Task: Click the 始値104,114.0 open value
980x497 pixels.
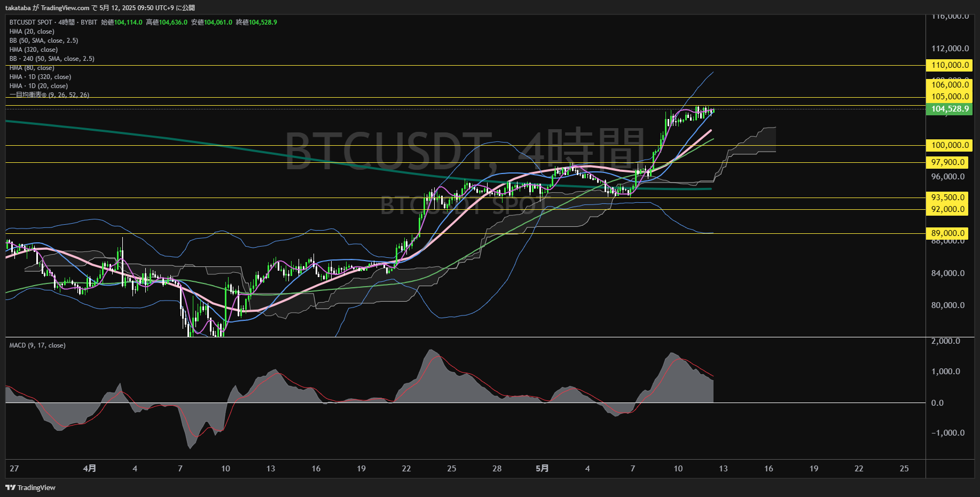Action: (x=122, y=22)
